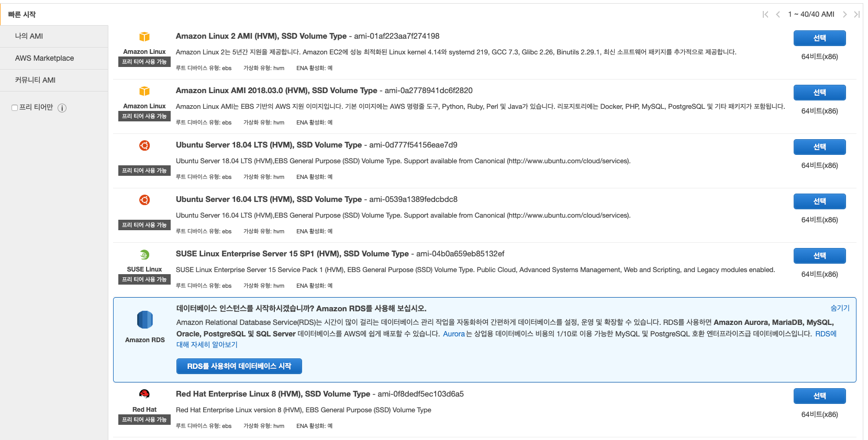Click free tier badge under Red Hat

tap(144, 420)
